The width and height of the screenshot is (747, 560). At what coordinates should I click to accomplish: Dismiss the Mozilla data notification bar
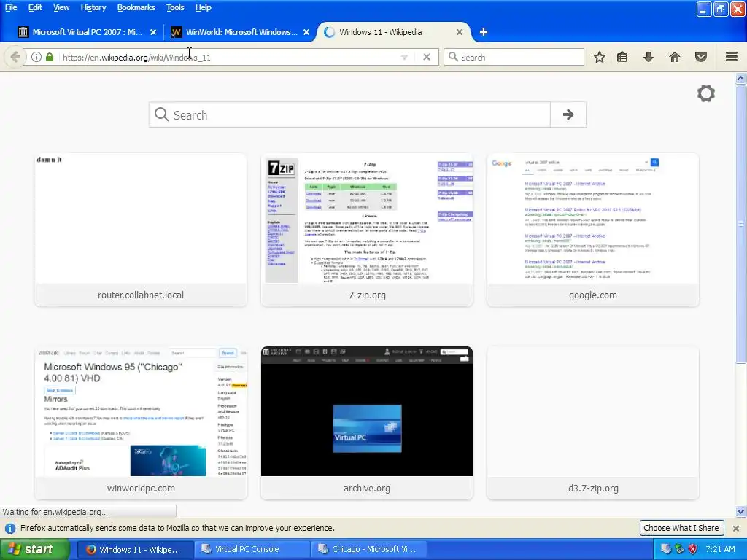[x=736, y=528]
